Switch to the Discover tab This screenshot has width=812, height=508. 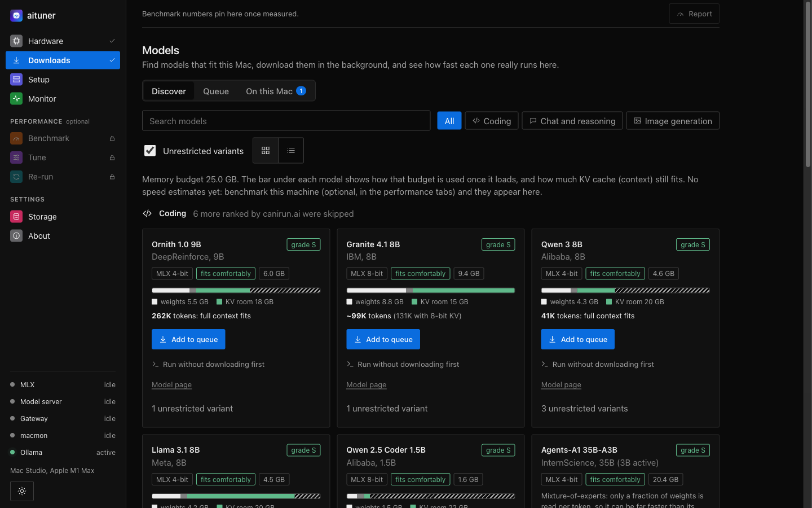pyautogui.click(x=169, y=91)
